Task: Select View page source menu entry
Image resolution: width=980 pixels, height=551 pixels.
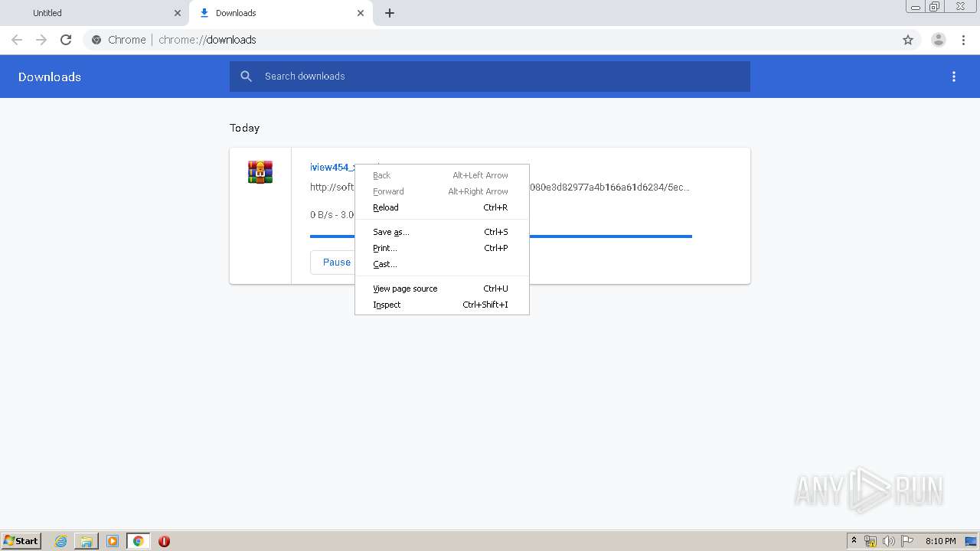Action: click(x=442, y=289)
